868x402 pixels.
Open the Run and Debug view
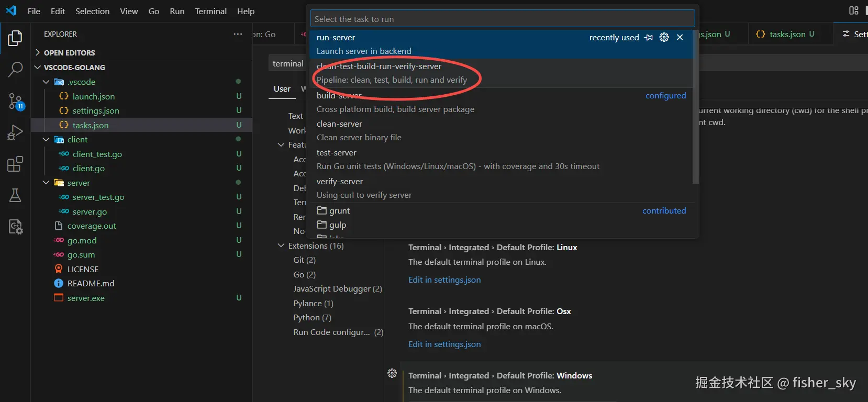(15, 132)
